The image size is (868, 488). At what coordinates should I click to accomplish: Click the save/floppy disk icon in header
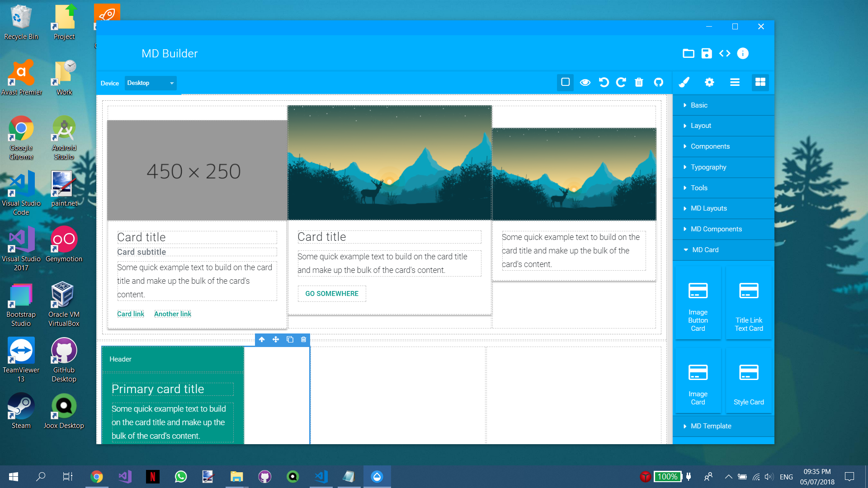pyautogui.click(x=707, y=54)
